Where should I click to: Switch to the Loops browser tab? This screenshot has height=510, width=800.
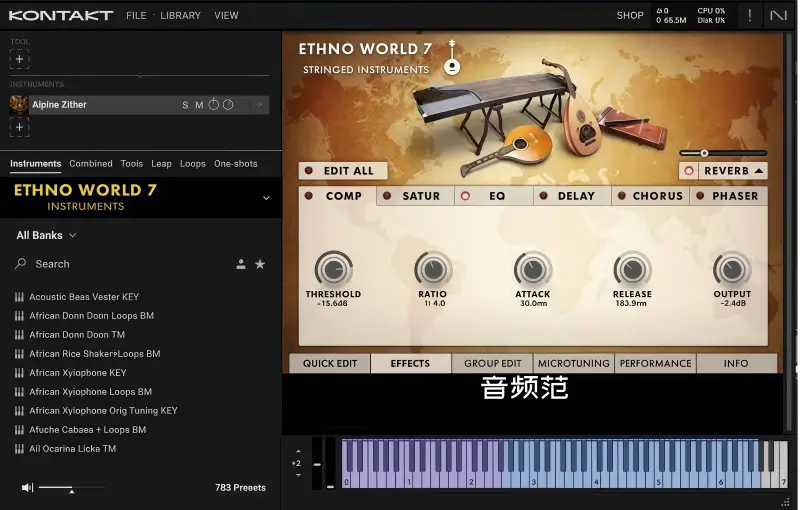(192, 164)
